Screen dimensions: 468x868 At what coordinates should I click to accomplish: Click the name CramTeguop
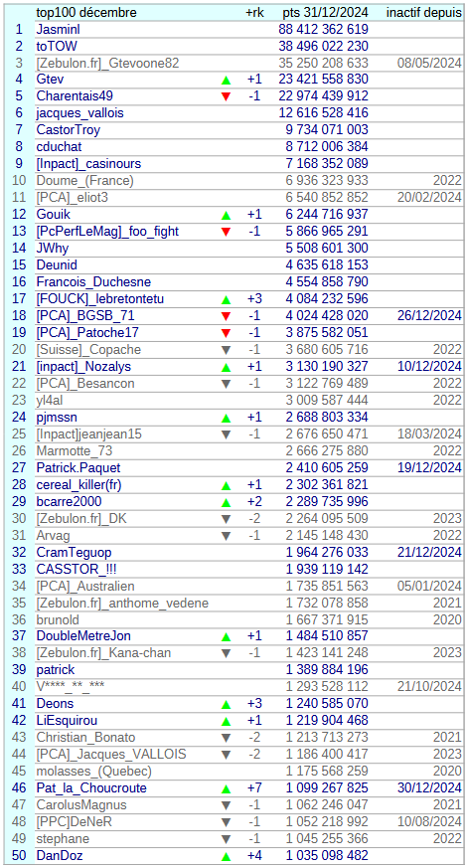tap(74, 553)
